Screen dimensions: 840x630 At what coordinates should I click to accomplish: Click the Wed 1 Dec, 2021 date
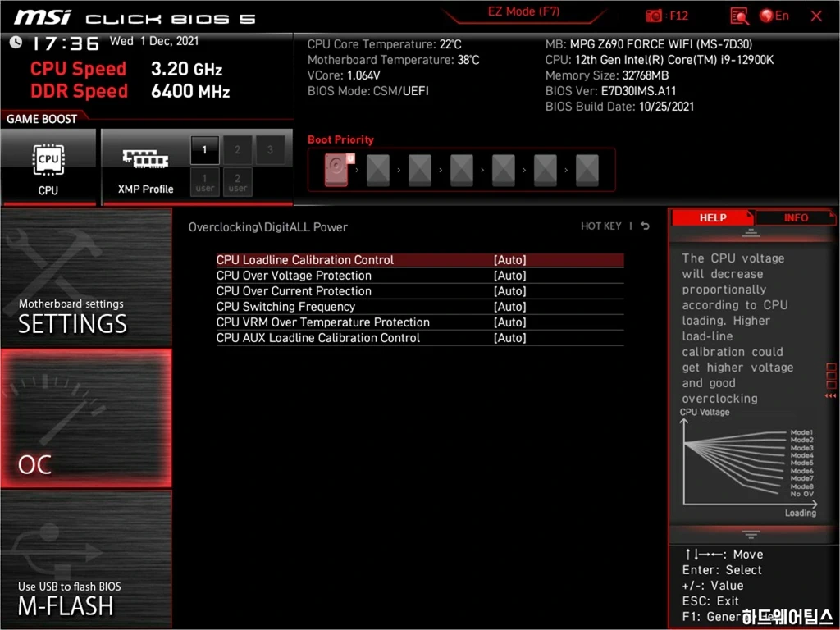pos(154,41)
